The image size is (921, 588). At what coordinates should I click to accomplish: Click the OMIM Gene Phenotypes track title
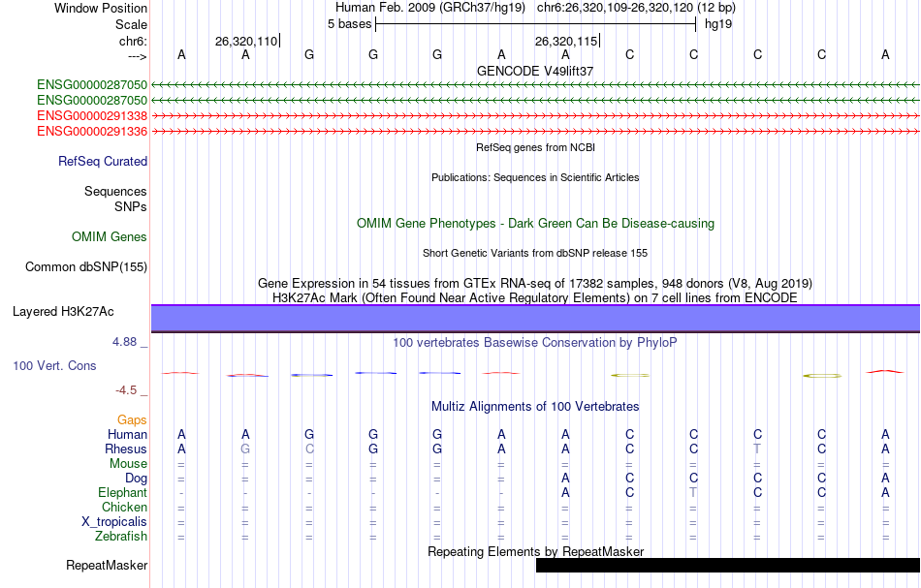coord(535,224)
